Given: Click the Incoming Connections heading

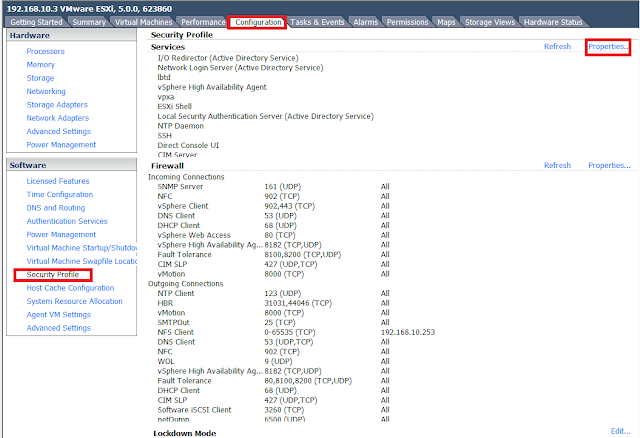Looking at the screenshot, I should pyautogui.click(x=186, y=177).
